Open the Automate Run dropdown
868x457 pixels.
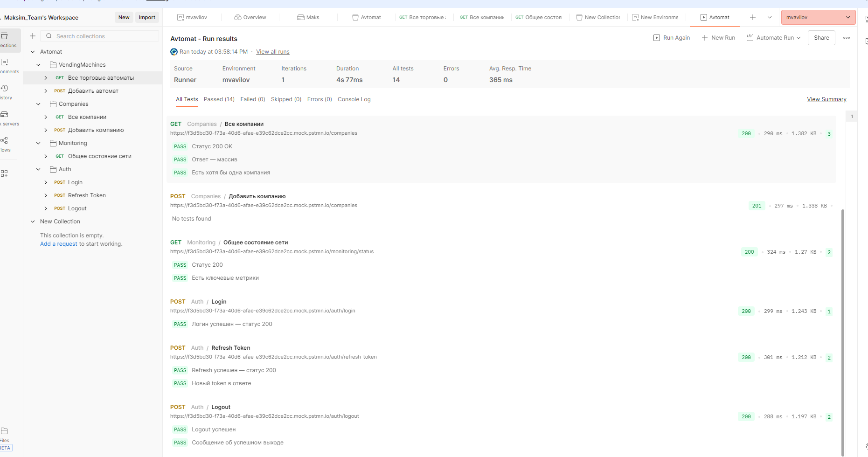(774, 38)
